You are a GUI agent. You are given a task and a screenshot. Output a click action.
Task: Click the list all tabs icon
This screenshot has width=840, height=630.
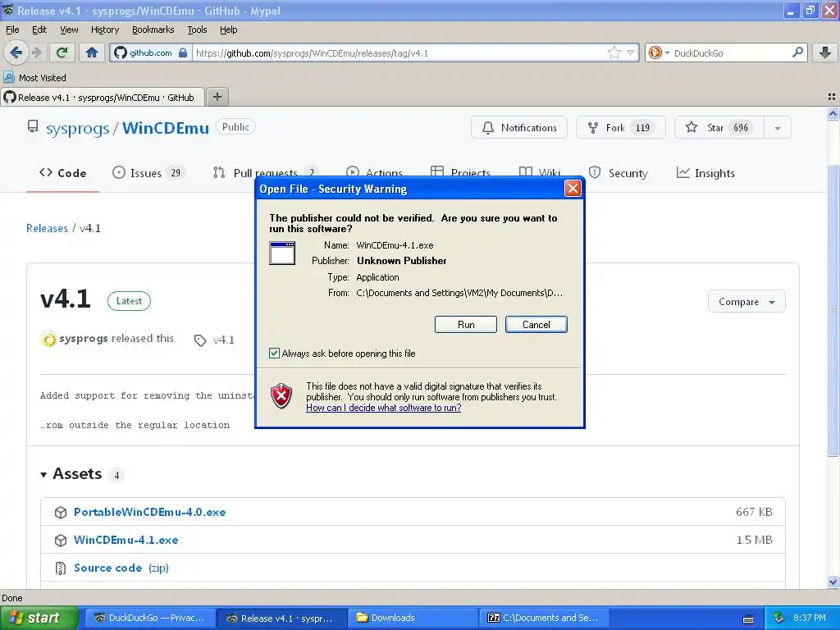tap(832, 97)
